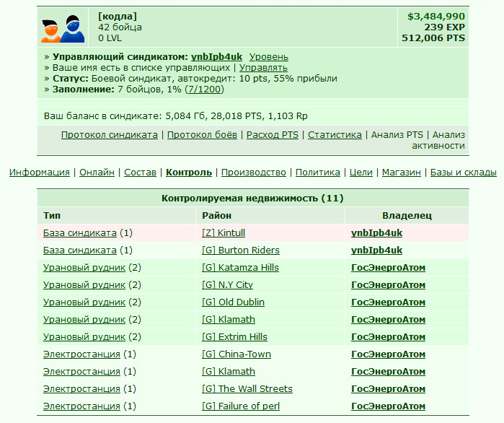
Task: Open [G] N.Y City district
Action: point(228,285)
